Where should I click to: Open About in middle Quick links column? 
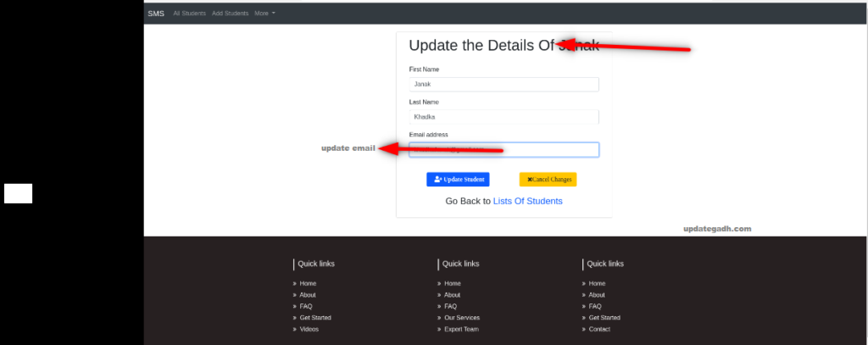(453, 295)
